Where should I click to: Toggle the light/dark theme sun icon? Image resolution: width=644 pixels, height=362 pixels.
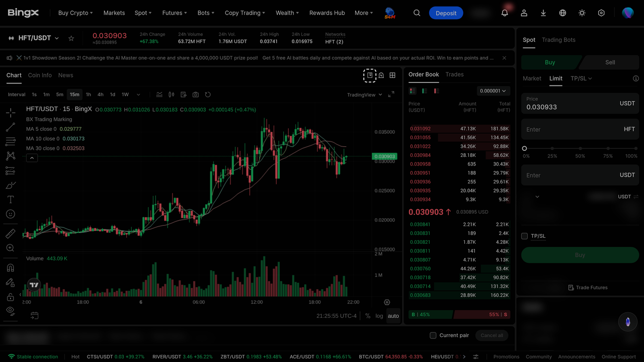pyautogui.click(x=582, y=13)
